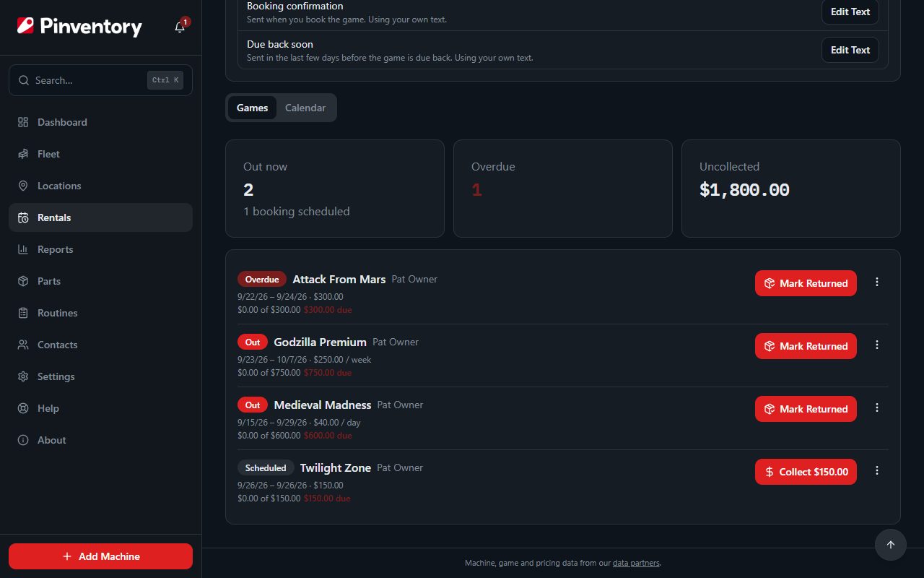Click the About info icon
The height and width of the screenshot is (578, 924).
23,440
